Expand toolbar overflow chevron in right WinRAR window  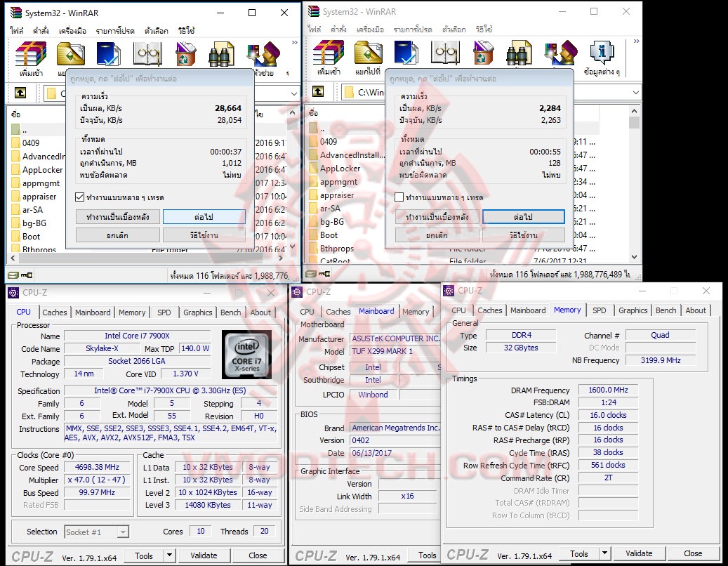(637, 41)
